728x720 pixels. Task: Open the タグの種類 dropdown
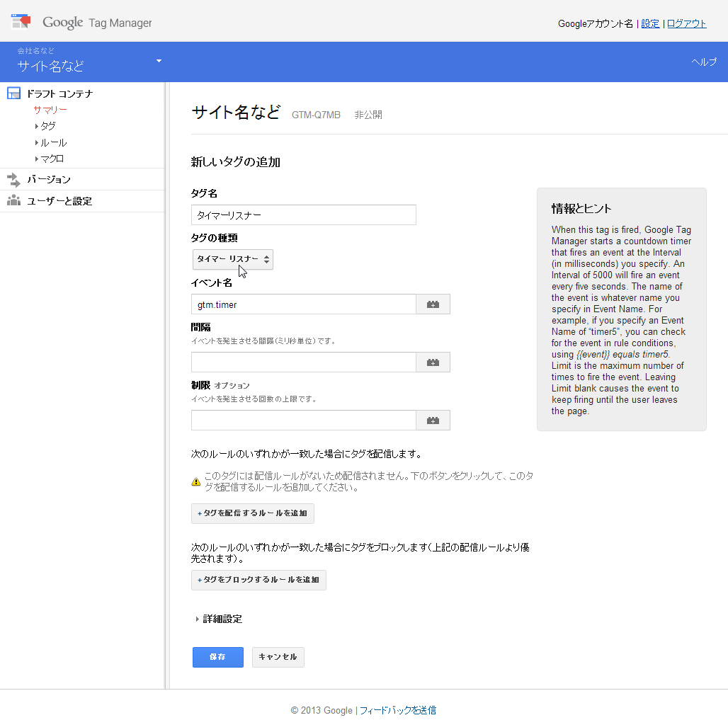coord(233,259)
